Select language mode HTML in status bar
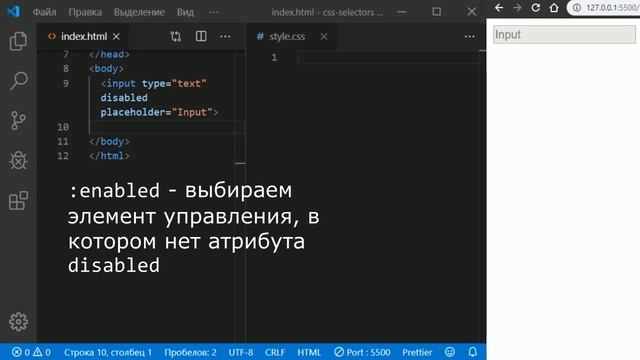The width and height of the screenshot is (640, 360). pyautogui.click(x=309, y=352)
